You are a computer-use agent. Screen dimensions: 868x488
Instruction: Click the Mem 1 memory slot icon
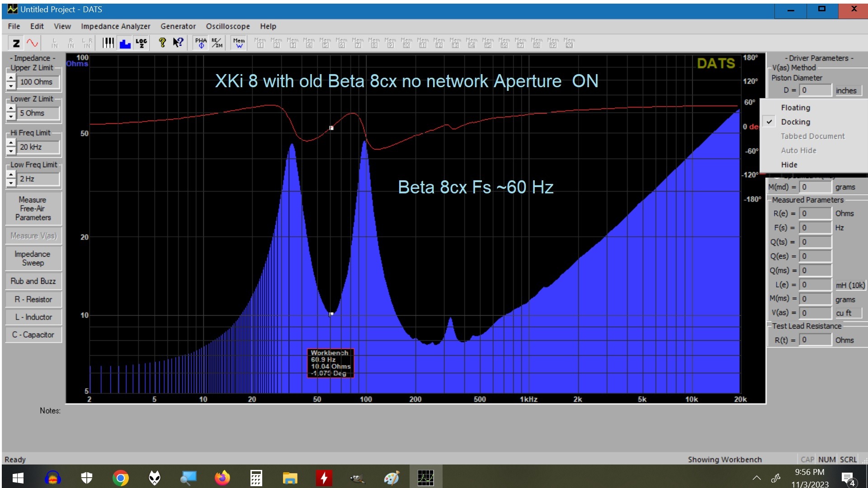260,43
